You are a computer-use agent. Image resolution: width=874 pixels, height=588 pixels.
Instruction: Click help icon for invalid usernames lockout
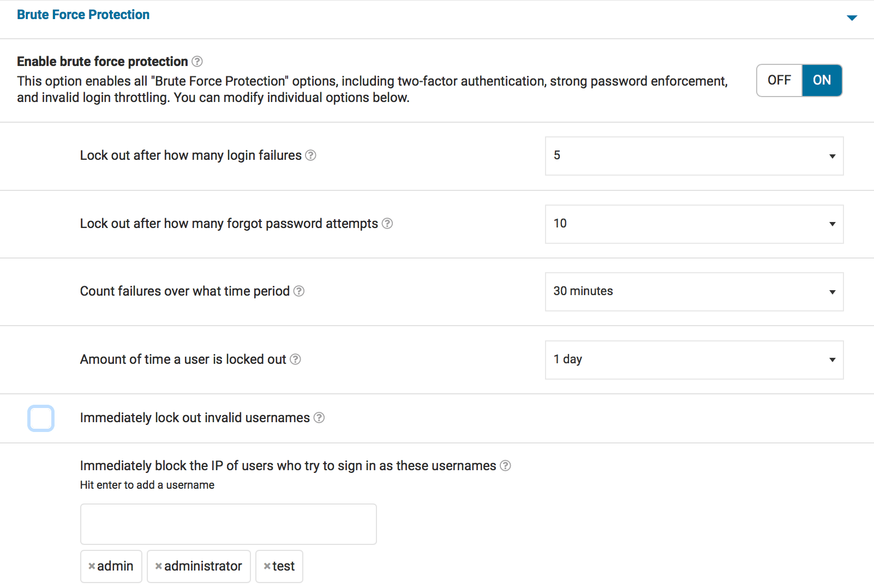coord(319,418)
